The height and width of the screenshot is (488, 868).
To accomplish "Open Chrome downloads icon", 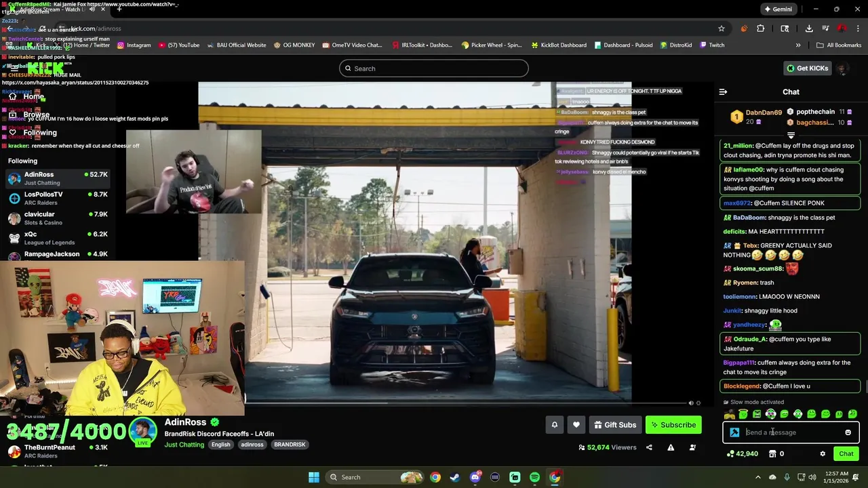I will pyautogui.click(x=809, y=28).
